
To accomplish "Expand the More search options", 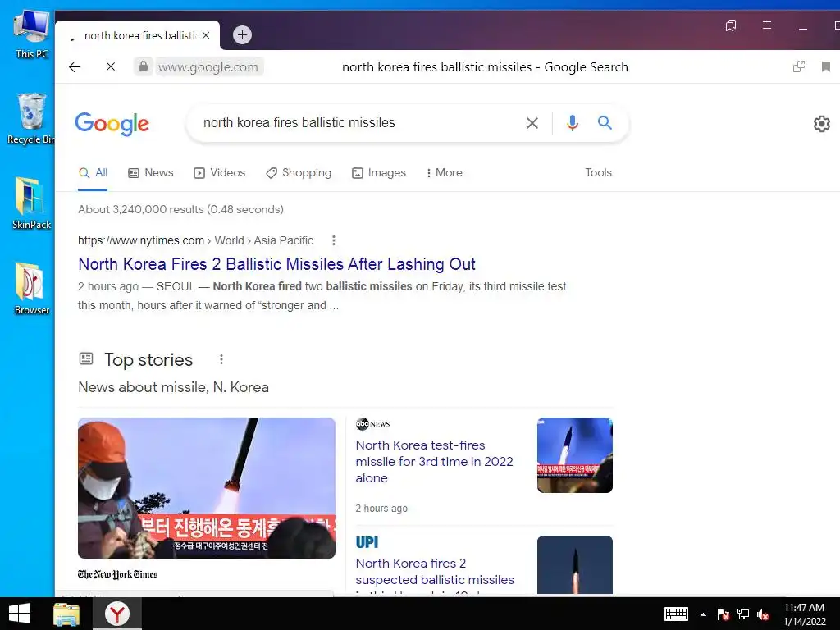I will click(444, 173).
